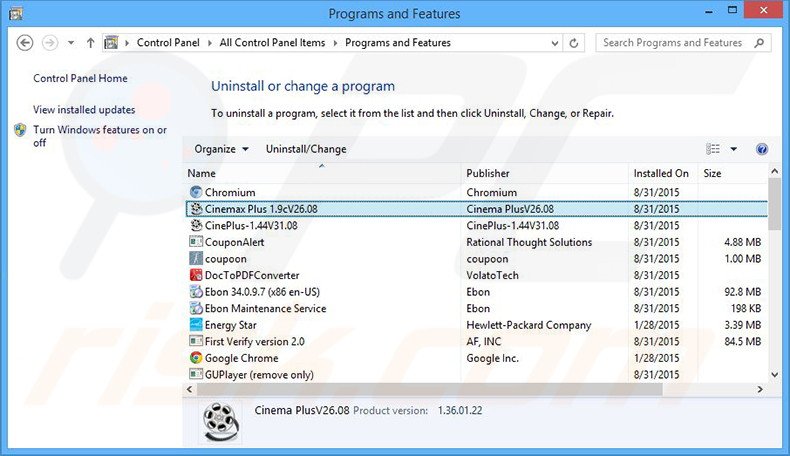Click the Cinemax Plus 1.9cV26.08 film reel icon
This screenshot has height=456, width=790.
tap(196, 209)
